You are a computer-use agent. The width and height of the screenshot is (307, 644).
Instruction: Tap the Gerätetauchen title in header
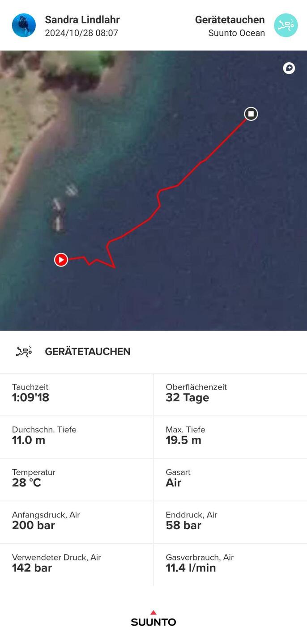click(x=230, y=20)
